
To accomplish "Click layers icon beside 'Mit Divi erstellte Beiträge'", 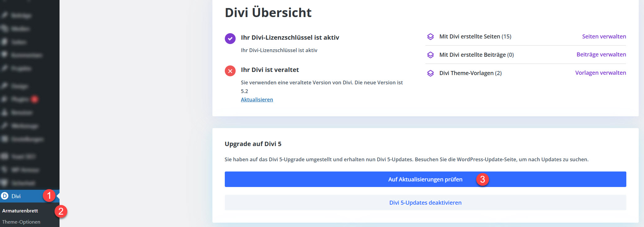I will click(x=430, y=55).
